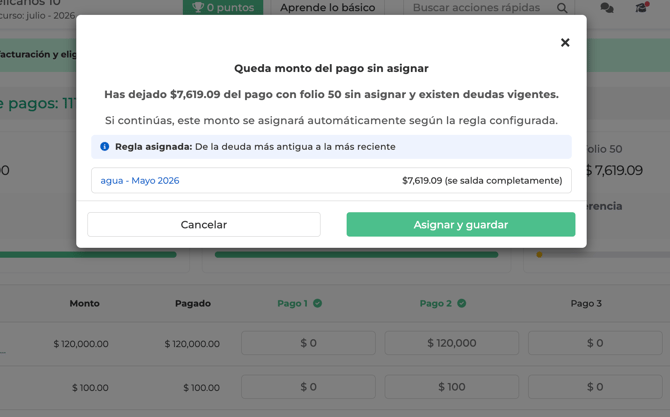Click the Pago 1 green checkmark icon
The width and height of the screenshot is (670, 417).
coord(317,303)
